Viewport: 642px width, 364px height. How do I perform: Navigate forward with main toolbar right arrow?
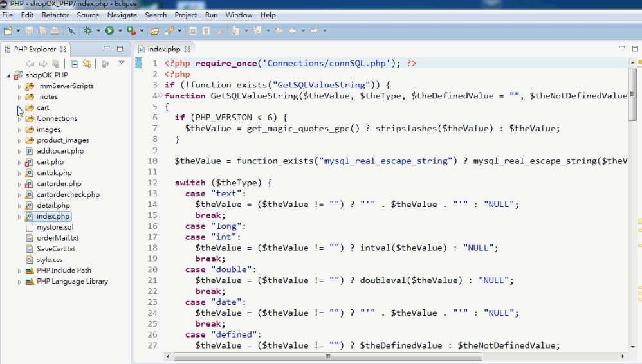314,31
